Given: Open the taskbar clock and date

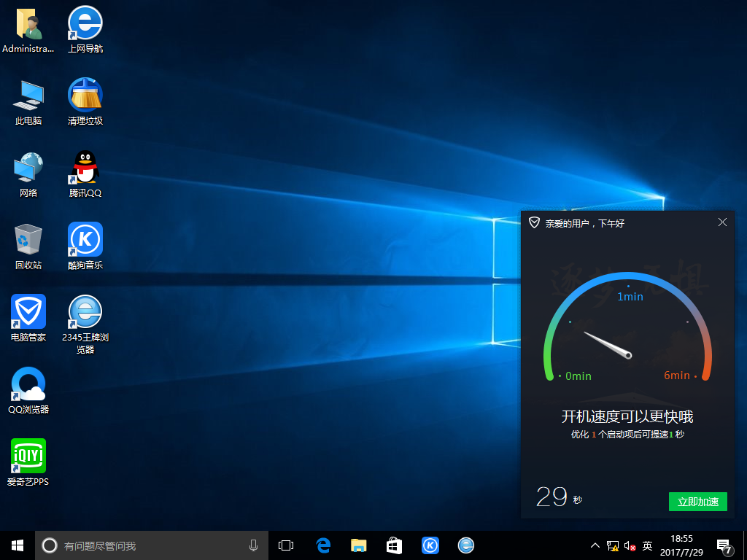Looking at the screenshot, I should click(x=681, y=545).
